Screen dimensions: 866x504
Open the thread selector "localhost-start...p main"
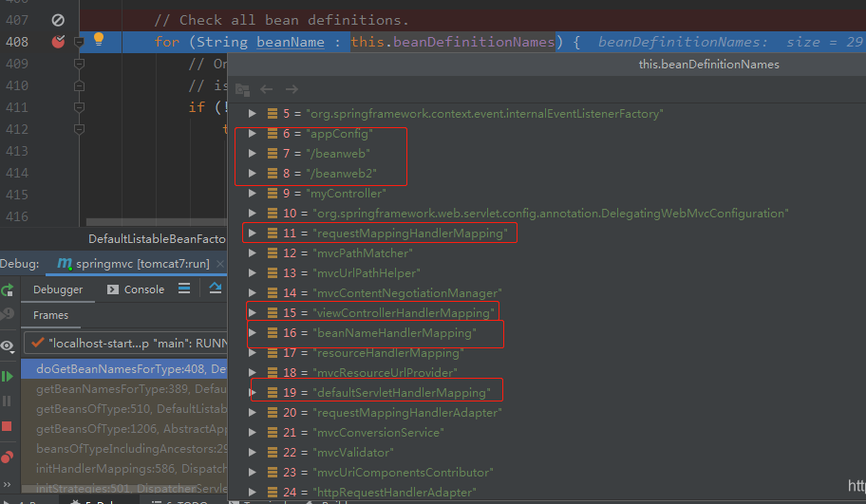(125, 343)
